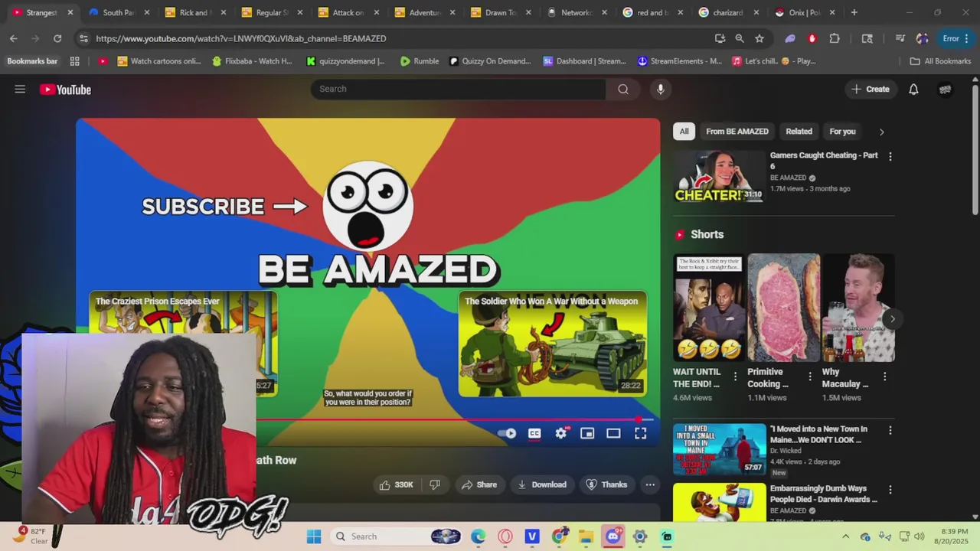Toggle autoplay switch in player

pos(507,433)
